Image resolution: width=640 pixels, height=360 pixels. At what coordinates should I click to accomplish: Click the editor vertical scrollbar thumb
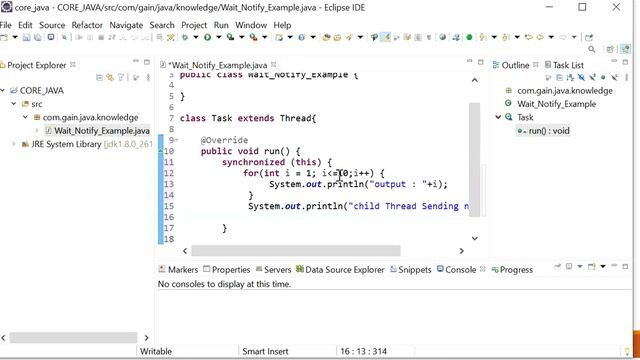pos(474,160)
